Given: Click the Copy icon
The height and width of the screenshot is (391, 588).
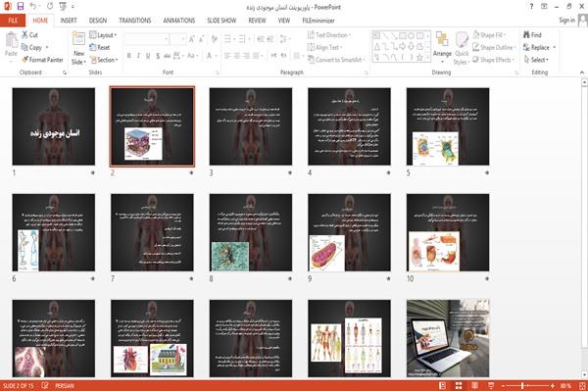Looking at the screenshot, I should pos(24,47).
